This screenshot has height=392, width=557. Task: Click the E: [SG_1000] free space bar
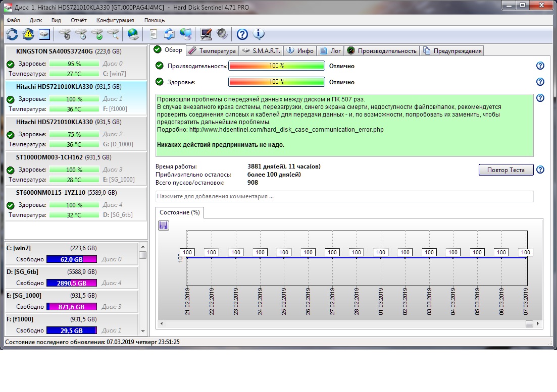(x=71, y=307)
